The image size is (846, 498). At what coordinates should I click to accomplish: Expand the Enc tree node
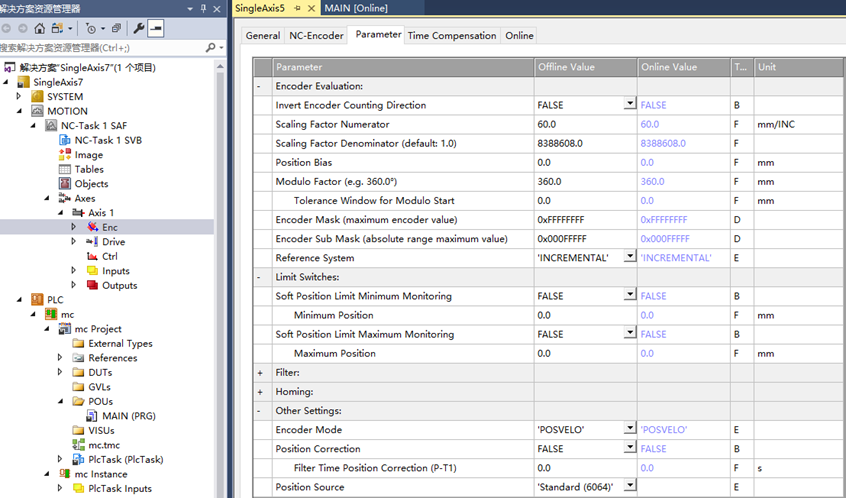click(74, 227)
